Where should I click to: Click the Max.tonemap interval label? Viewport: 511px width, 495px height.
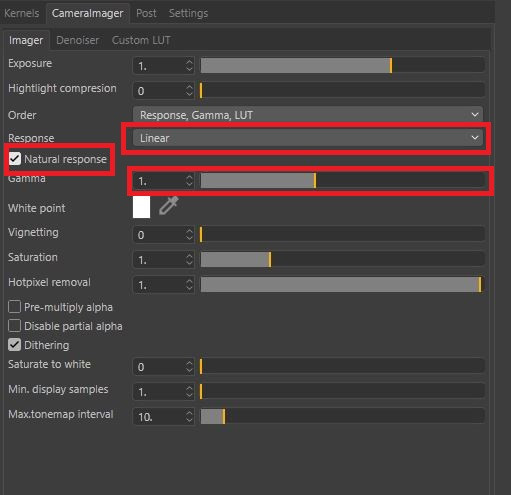click(x=61, y=414)
